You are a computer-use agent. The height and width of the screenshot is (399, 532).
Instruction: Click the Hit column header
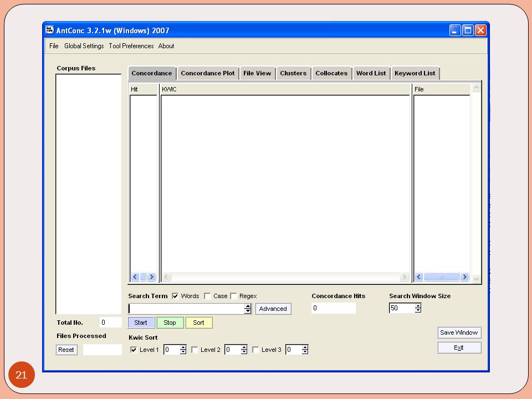[144, 90]
